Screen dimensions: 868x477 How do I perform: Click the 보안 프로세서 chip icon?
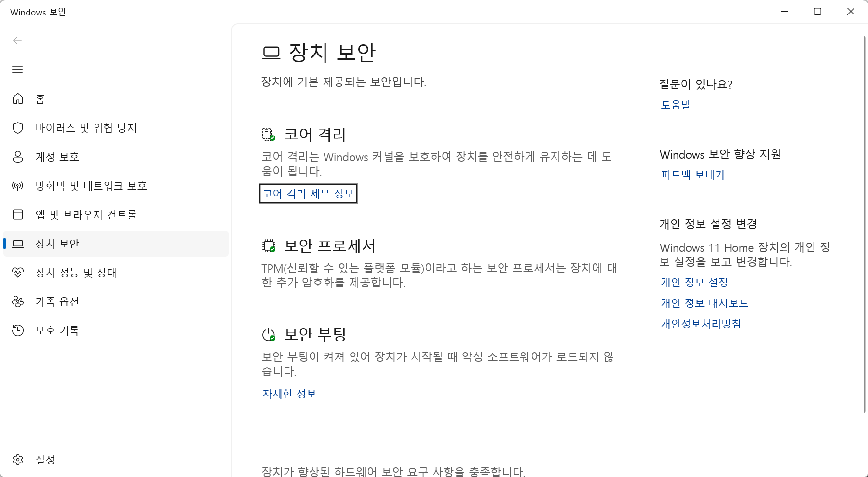pos(270,246)
